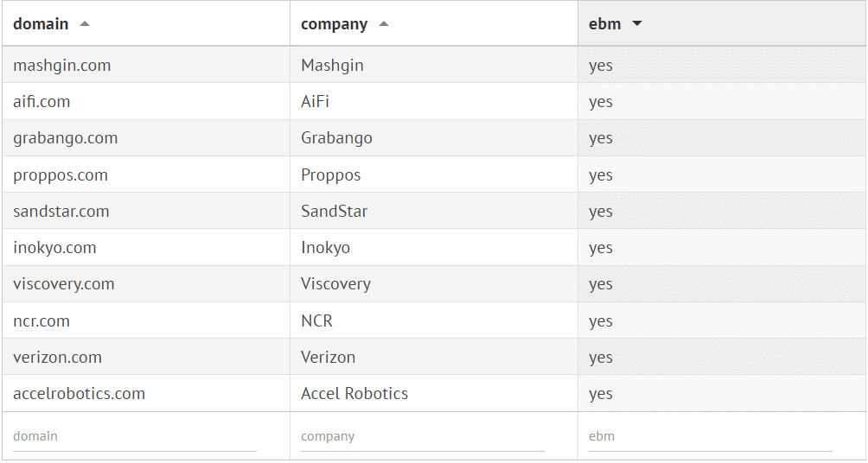Click the Grabango company cell

(336, 138)
